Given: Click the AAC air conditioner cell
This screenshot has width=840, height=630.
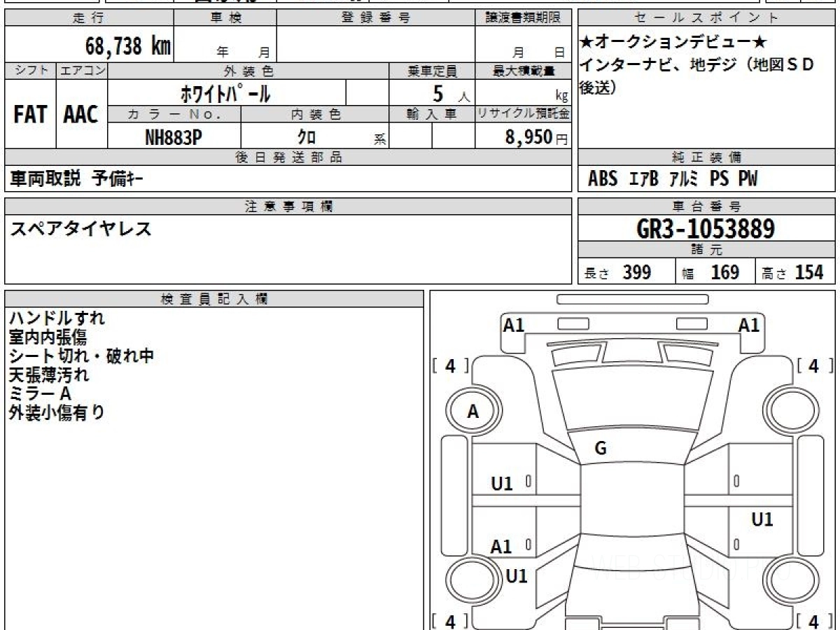Looking at the screenshot, I should pos(81,115).
